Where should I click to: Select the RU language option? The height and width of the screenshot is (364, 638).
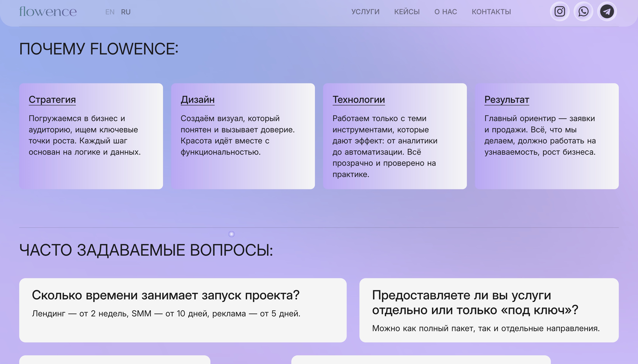126,12
